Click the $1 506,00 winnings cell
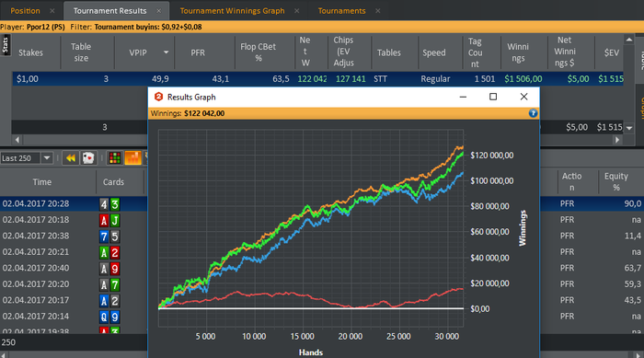 click(523, 79)
